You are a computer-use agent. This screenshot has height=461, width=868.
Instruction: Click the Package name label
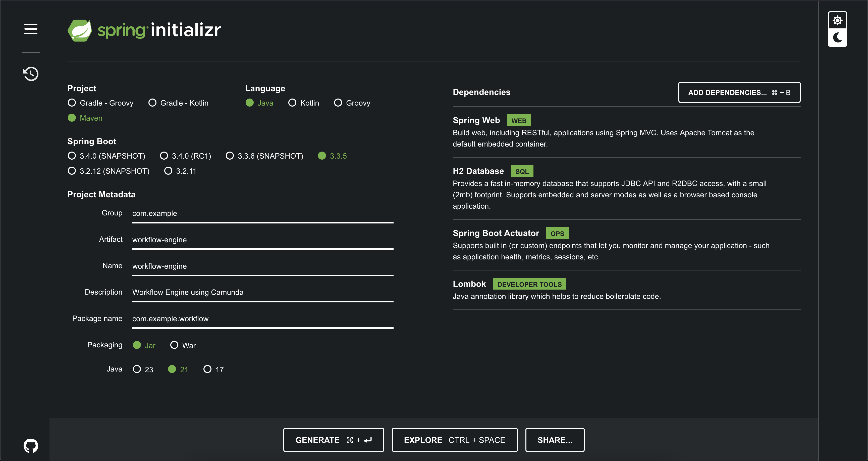(x=97, y=319)
